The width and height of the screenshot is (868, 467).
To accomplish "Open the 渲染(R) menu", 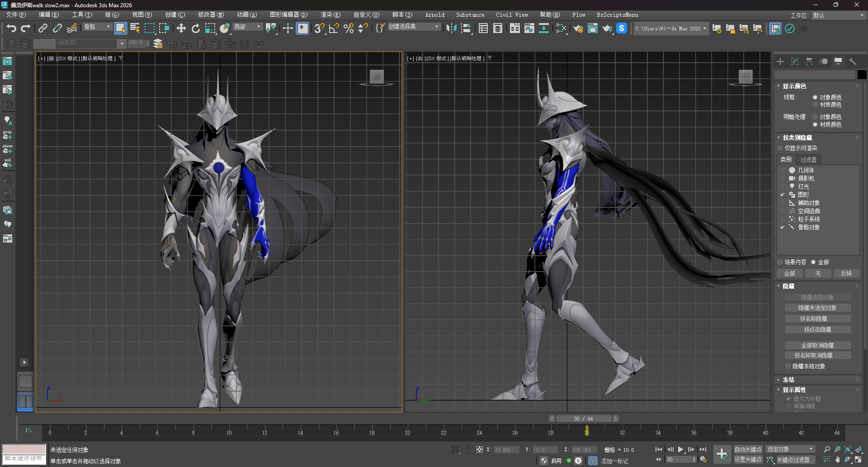I will pyautogui.click(x=330, y=15).
